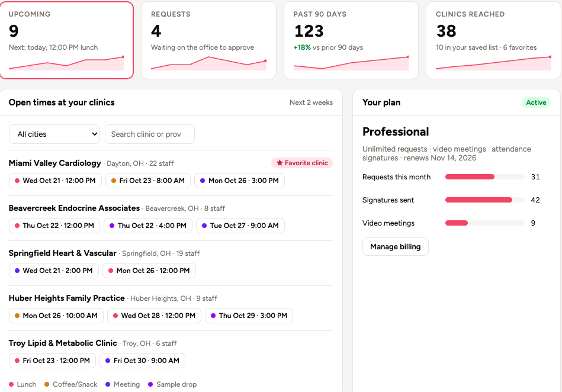Click the +18% change indicator
Image resolution: width=562 pixels, height=392 pixels.
302,47
